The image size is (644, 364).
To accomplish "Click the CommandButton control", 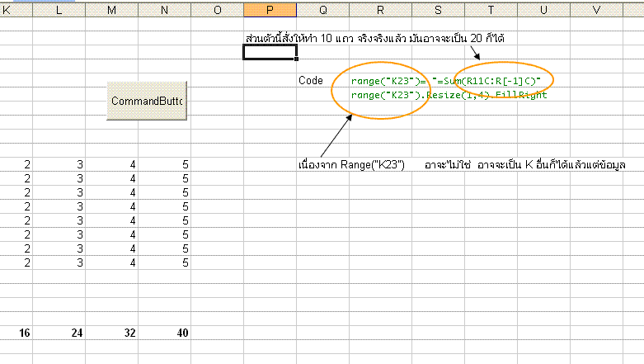I will [x=147, y=101].
